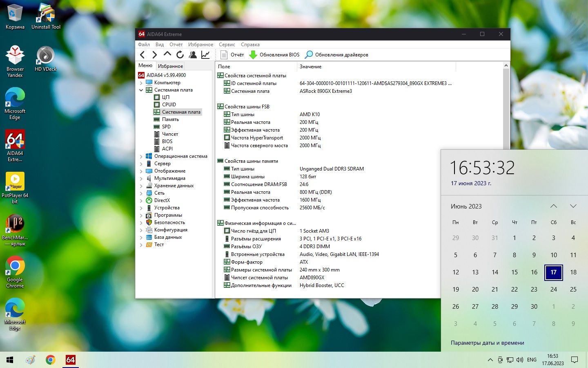Switch to the Избранное tab

tap(170, 66)
